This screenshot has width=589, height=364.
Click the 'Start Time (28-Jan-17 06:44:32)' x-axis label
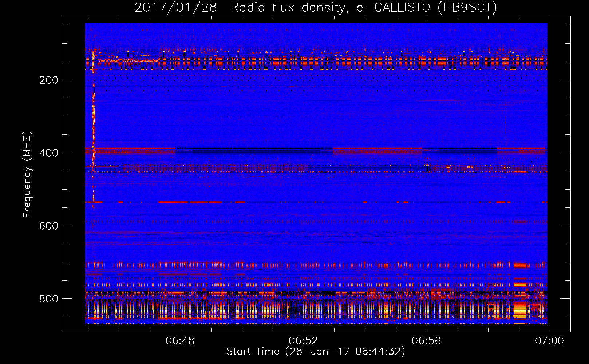[316, 352]
